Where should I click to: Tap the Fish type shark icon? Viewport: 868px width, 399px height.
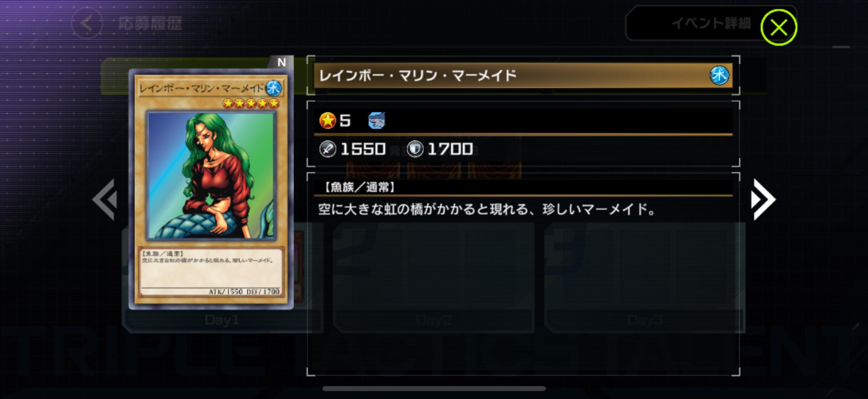[x=376, y=120]
